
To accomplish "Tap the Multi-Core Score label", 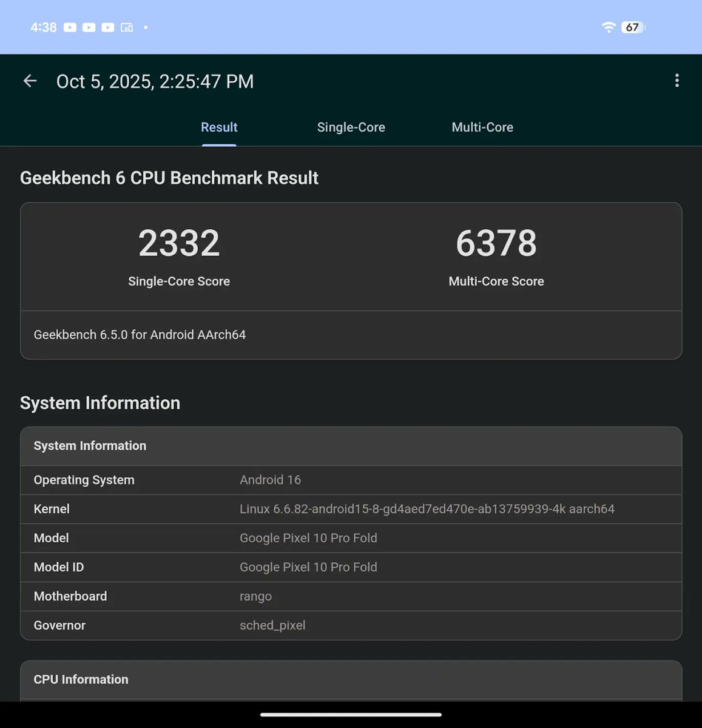I will point(496,281).
